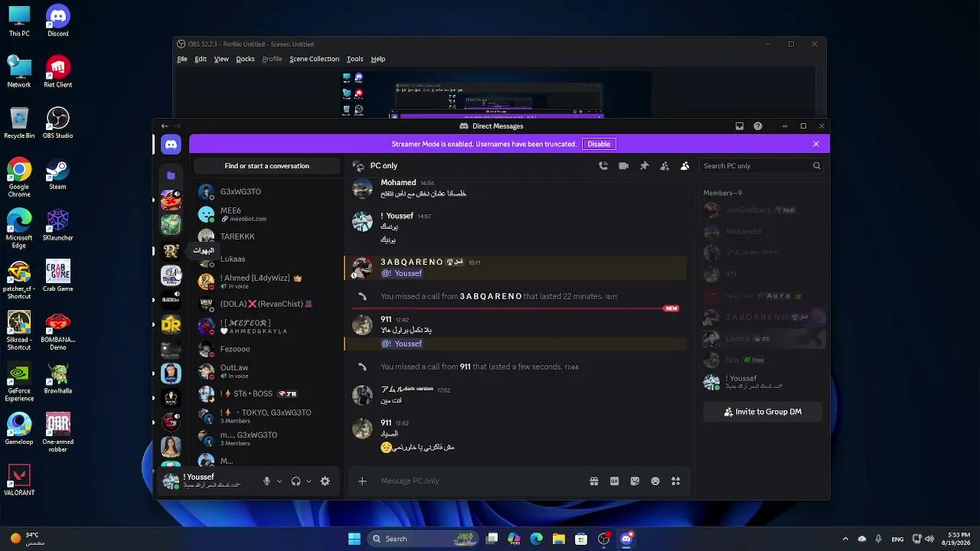
Task: Open the Discord inbox icon
Action: [x=740, y=126]
